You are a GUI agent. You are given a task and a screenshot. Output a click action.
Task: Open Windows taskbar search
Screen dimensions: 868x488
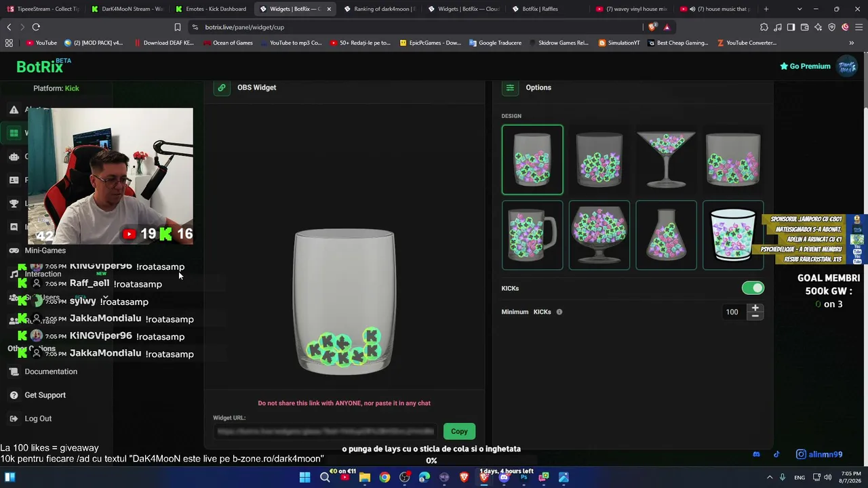[x=325, y=477]
